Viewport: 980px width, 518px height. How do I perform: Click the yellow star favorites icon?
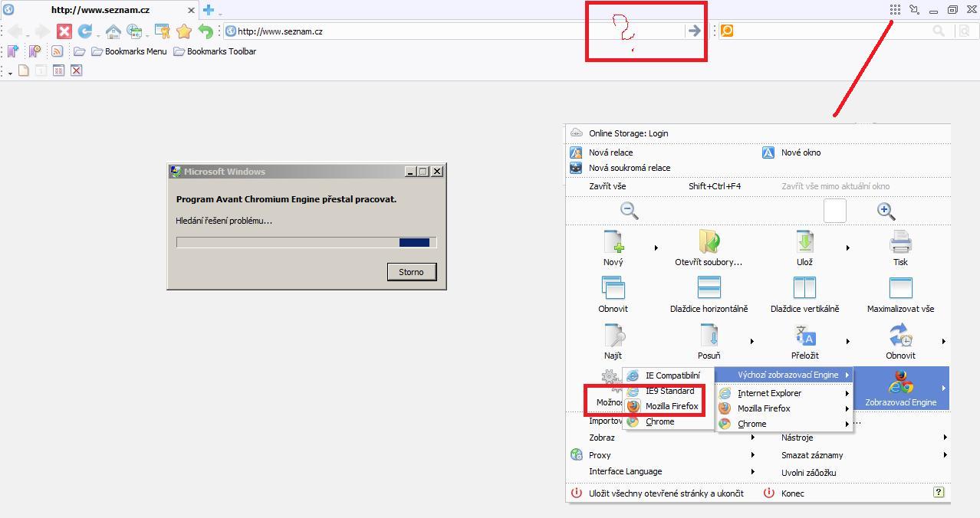coord(184,31)
